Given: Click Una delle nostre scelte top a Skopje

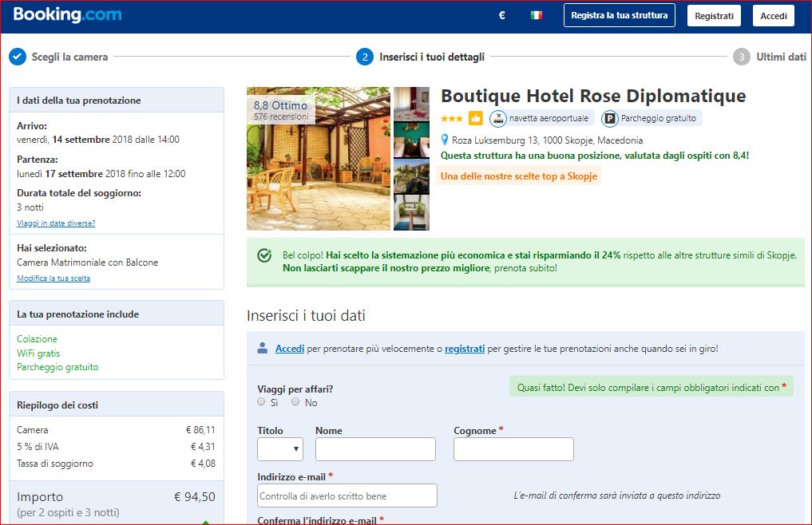Looking at the screenshot, I should 519,176.
